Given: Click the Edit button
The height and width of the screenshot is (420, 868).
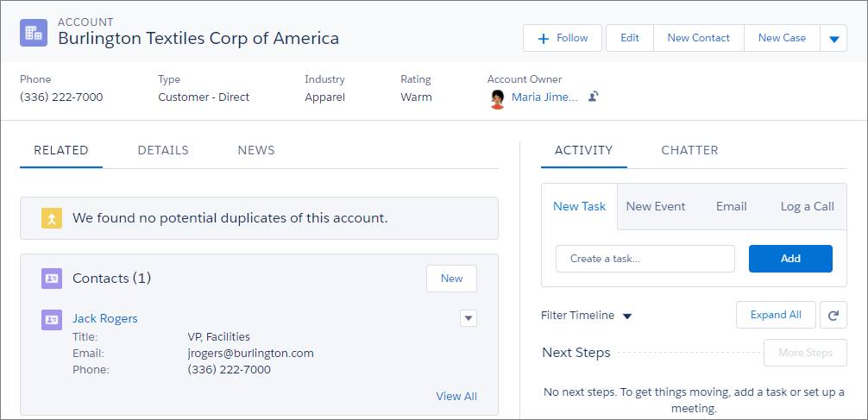Looking at the screenshot, I should point(630,38).
